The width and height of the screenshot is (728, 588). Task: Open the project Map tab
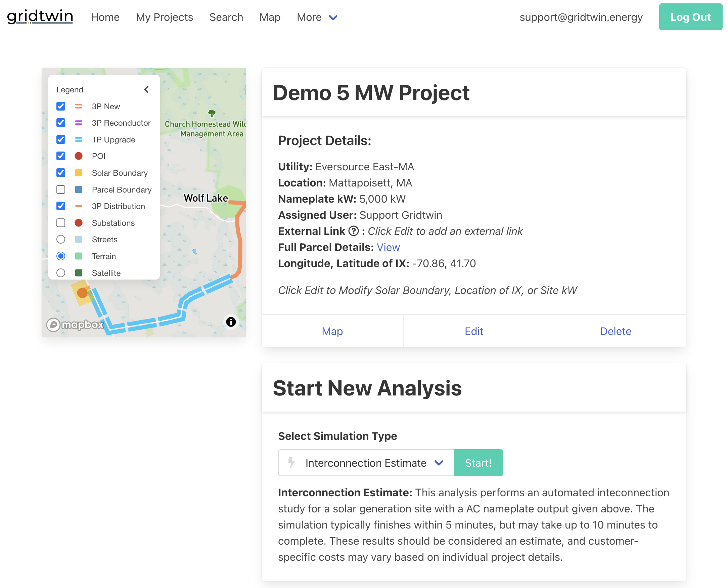point(332,331)
